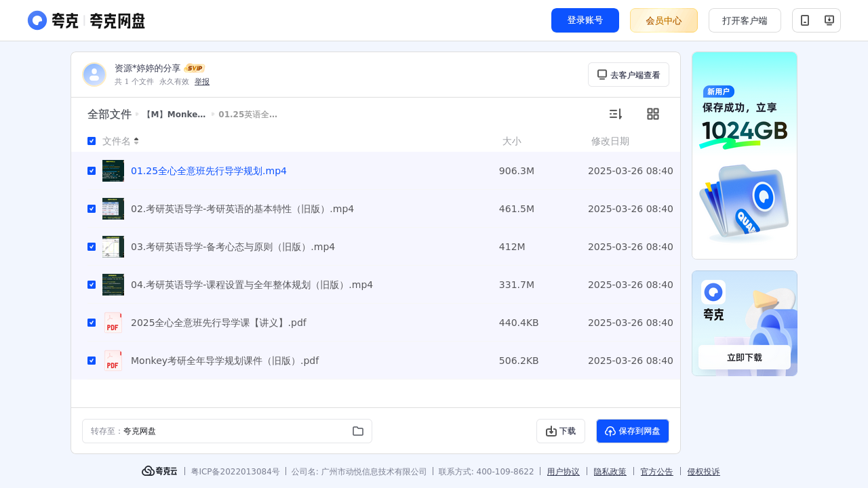Click 粤ICP备2022013084号 footer text
The image size is (868, 488).
[x=235, y=472]
